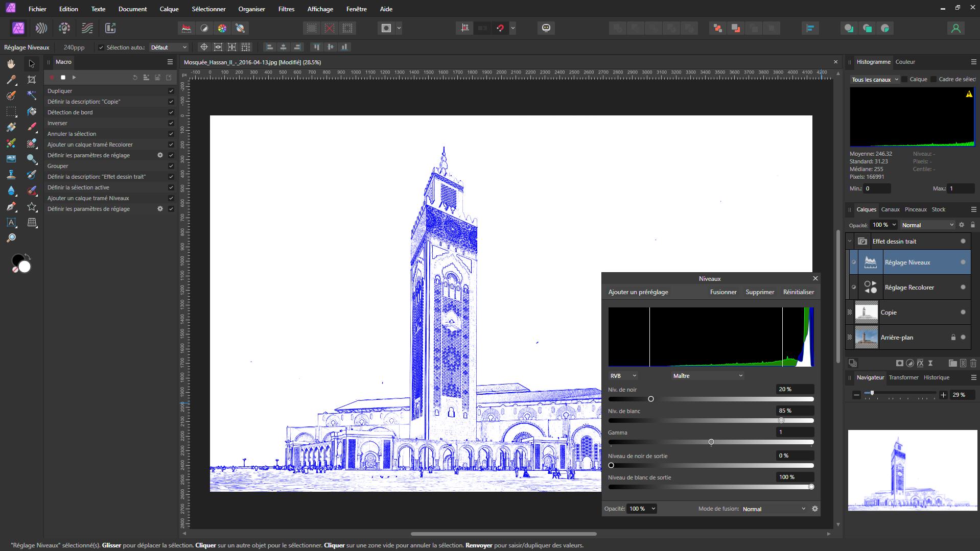Open the Filtres menu
This screenshot has width=980, height=551.
click(x=286, y=9)
